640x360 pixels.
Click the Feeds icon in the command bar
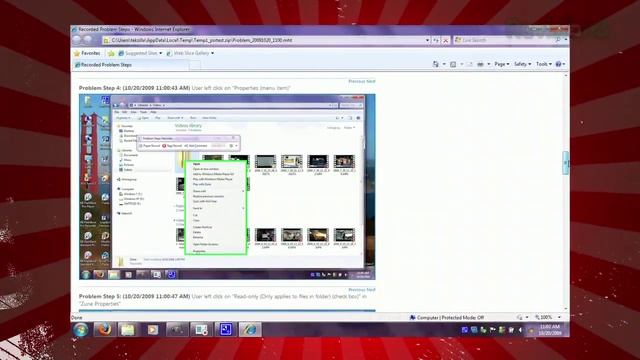click(453, 64)
